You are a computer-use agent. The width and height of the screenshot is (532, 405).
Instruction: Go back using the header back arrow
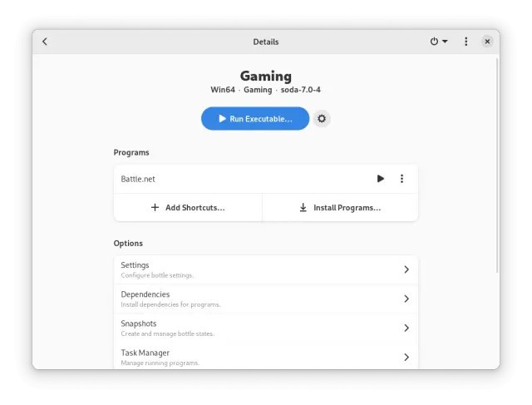44,42
